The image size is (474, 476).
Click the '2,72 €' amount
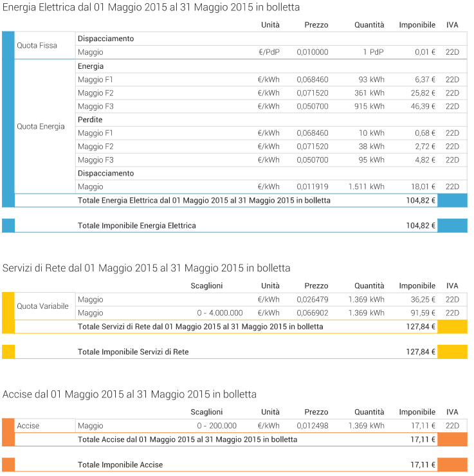pos(425,146)
